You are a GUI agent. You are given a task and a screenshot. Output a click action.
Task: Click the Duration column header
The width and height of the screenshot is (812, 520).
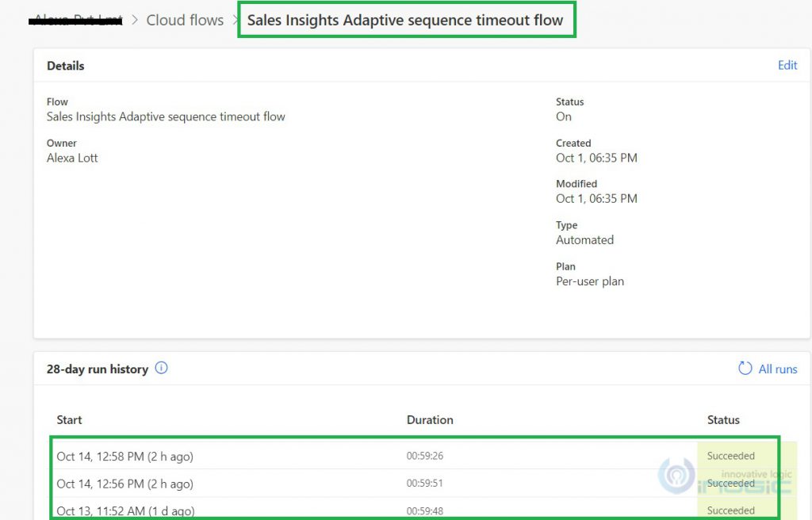coord(430,420)
